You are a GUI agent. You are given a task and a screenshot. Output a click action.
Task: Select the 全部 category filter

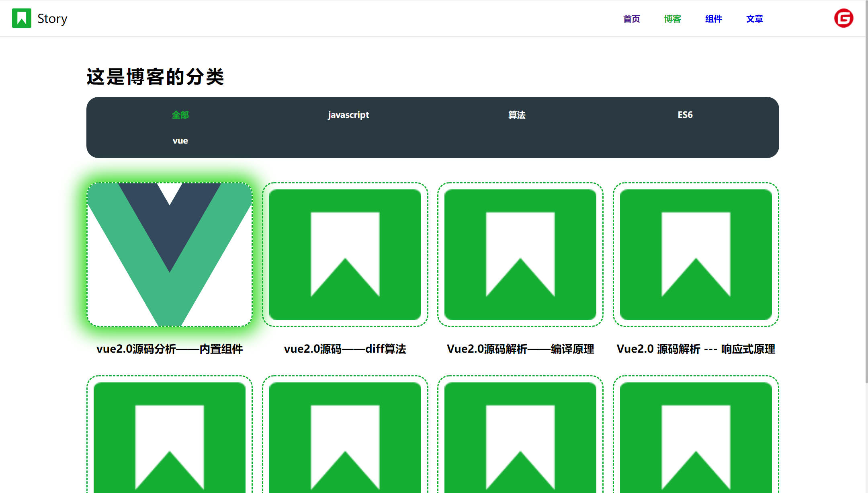pyautogui.click(x=181, y=115)
